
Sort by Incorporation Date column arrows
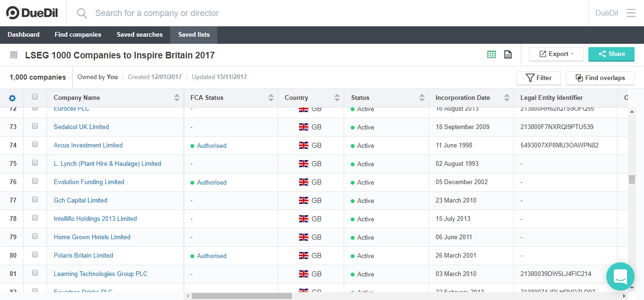click(507, 98)
